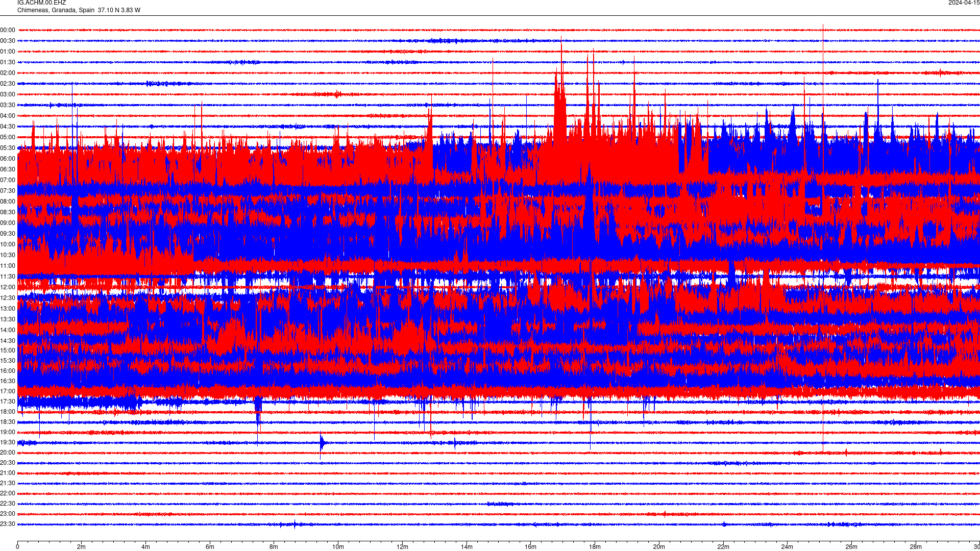The height and width of the screenshot is (551, 980).
Task: Select the 07:00 time row label
Action: coord(8,180)
